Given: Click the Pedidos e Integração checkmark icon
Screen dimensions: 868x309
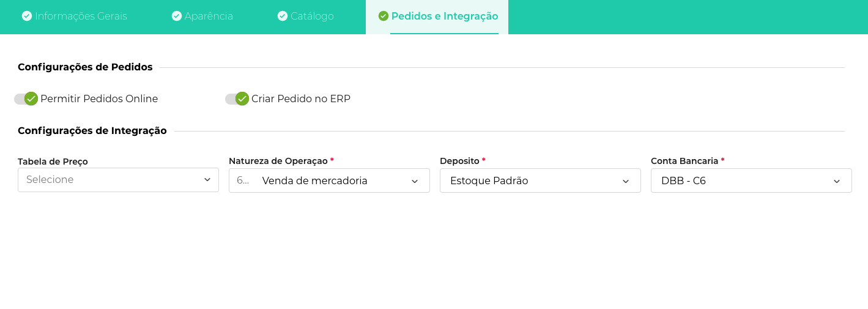Looking at the screenshot, I should (384, 16).
